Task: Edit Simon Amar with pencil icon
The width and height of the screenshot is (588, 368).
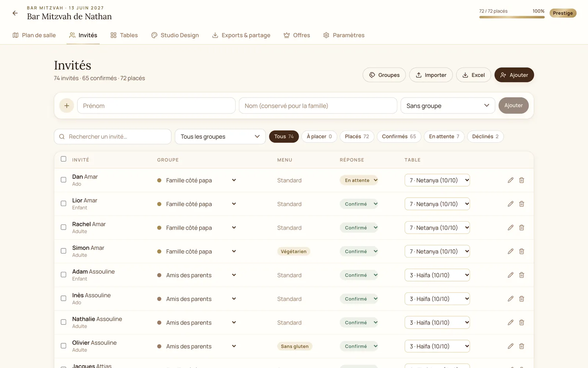Action: pyautogui.click(x=510, y=251)
